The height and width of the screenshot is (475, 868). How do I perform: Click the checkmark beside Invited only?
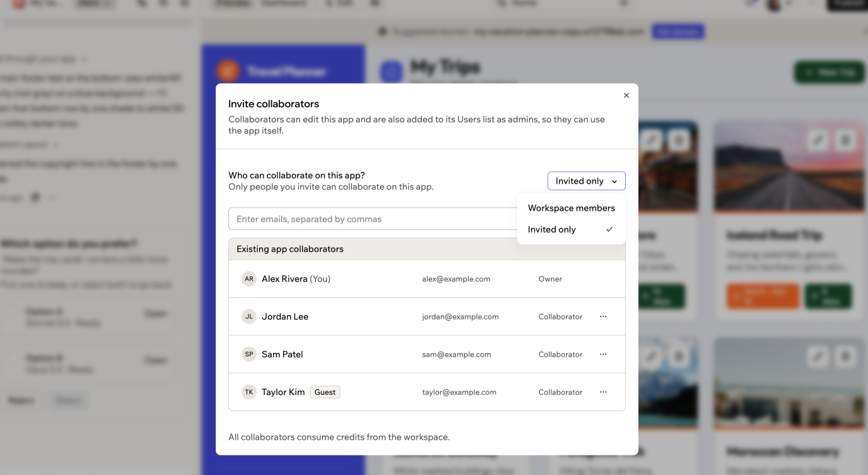609,230
